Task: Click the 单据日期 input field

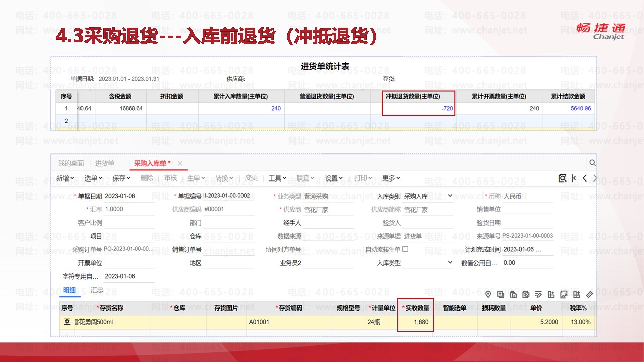Action: coord(128,196)
